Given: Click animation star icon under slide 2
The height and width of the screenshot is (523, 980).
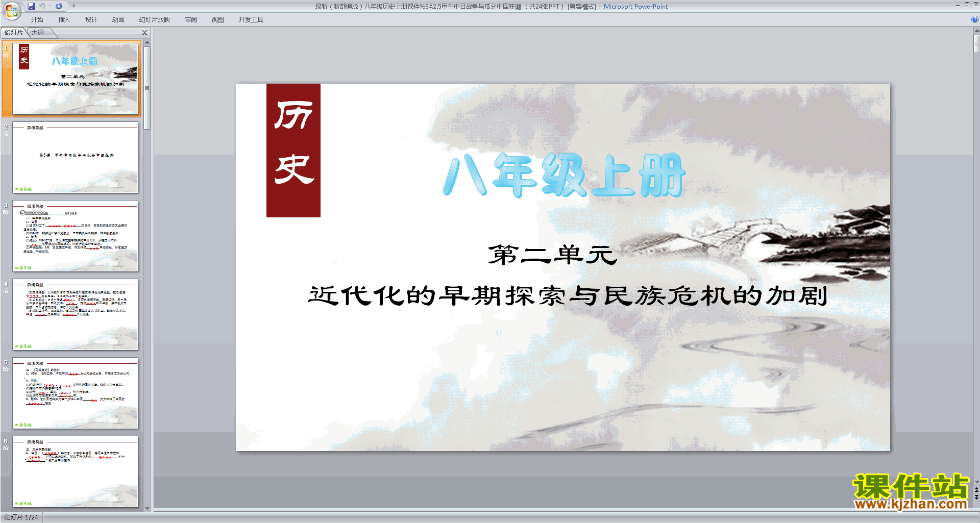Looking at the screenshot, I should click(x=6, y=134).
